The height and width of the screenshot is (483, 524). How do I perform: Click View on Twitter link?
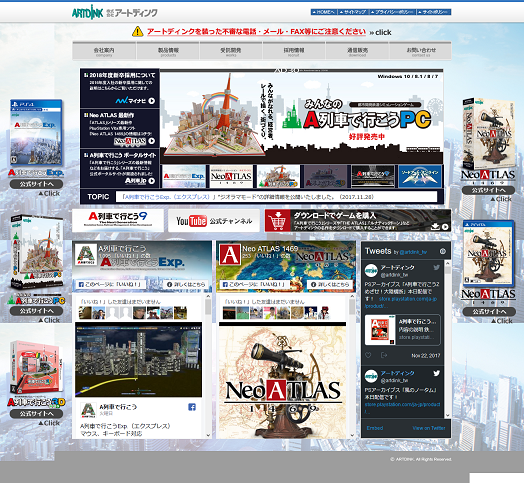[429, 428]
